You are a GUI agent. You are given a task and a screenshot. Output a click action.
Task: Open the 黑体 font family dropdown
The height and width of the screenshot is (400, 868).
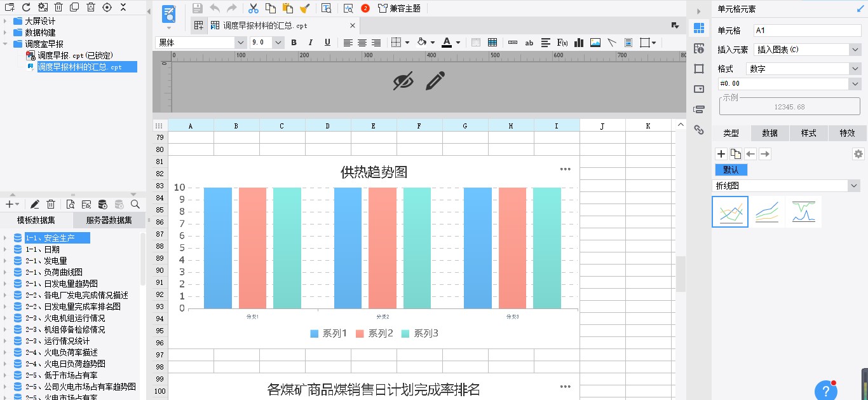click(x=240, y=43)
